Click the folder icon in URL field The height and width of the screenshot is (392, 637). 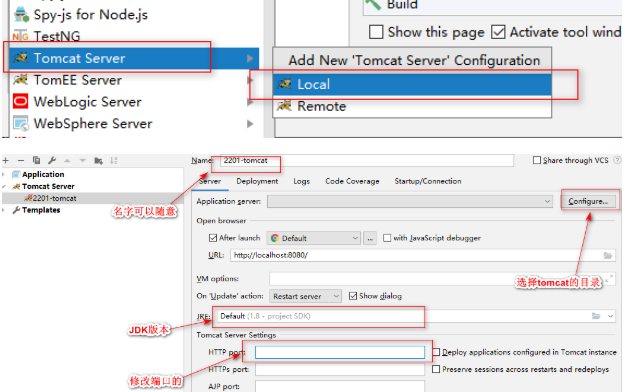[608, 256]
